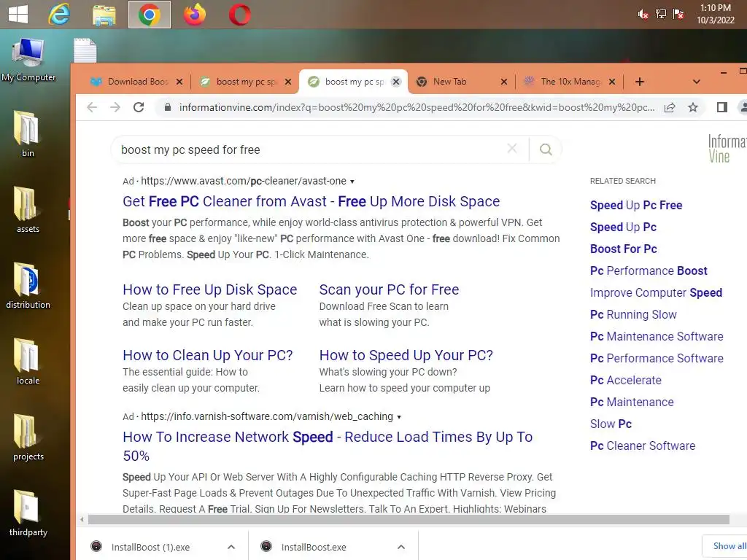This screenshot has height=560, width=747.
Task: Open related search Pc Cleaner Software
Action: (x=643, y=446)
